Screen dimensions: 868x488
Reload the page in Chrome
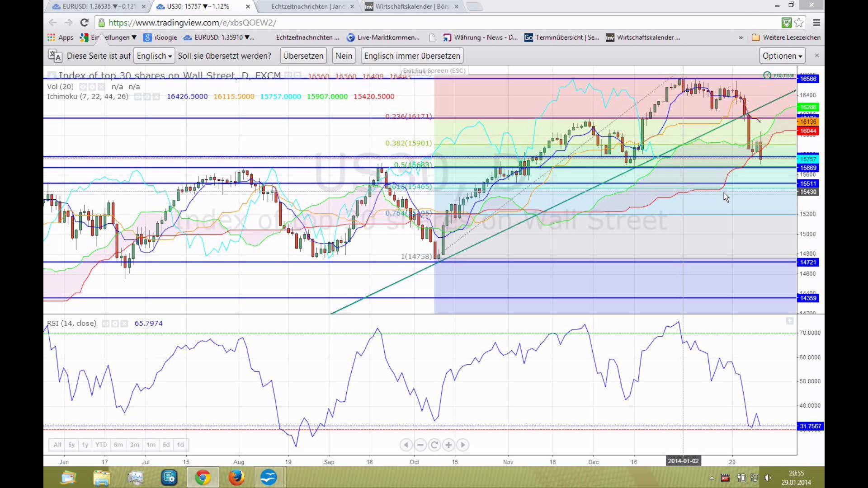pyautogui.click(x=84, y=23)
